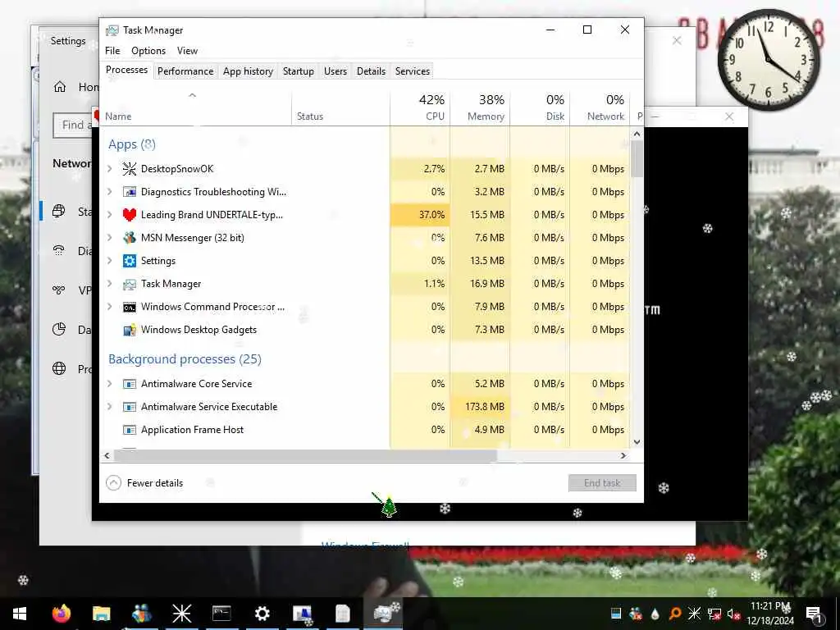Click the vertical scrollbar up arrow

pos(637,134)
